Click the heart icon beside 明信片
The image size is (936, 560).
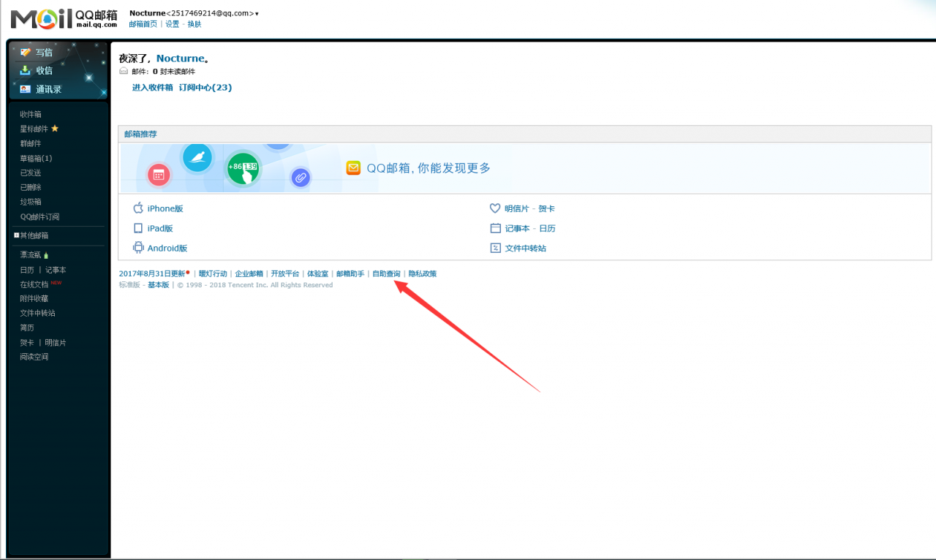tap(495, 208)
